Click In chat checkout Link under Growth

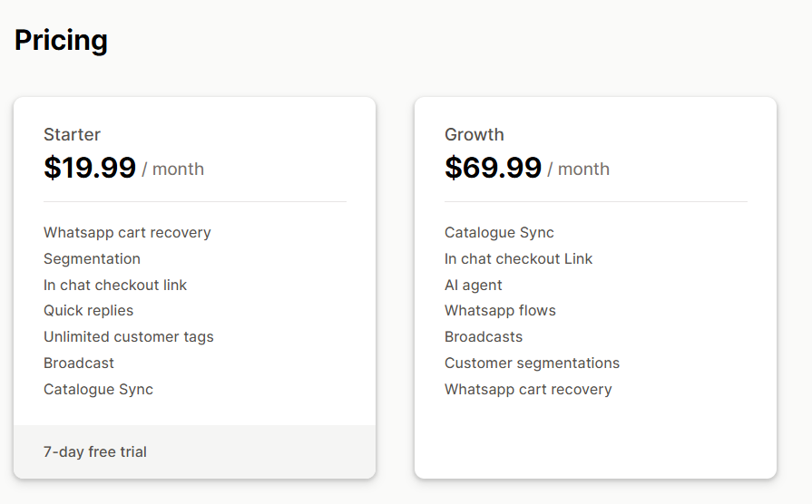(518, 259)
